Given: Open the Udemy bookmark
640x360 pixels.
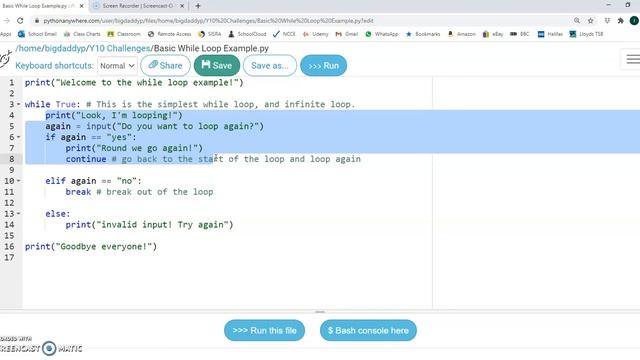Looking at the screenshot, I should click(316, 34).
